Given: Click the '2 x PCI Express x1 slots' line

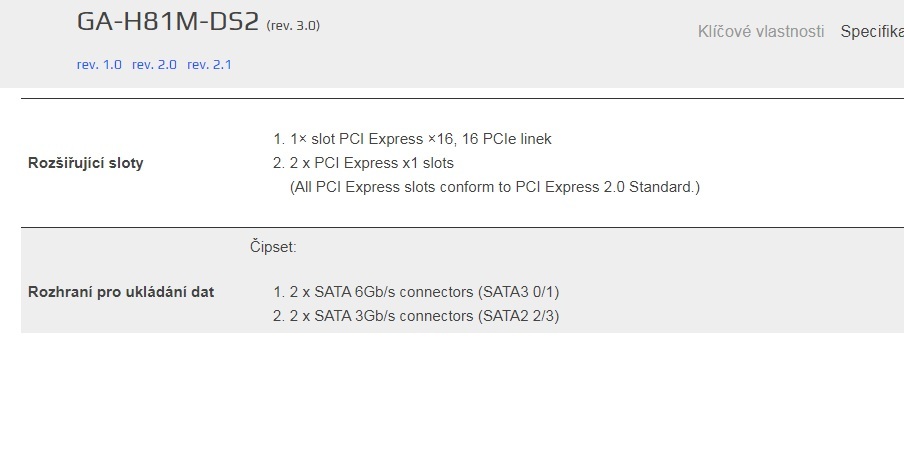Looking at the screenshot, I should tap(371, 163).
